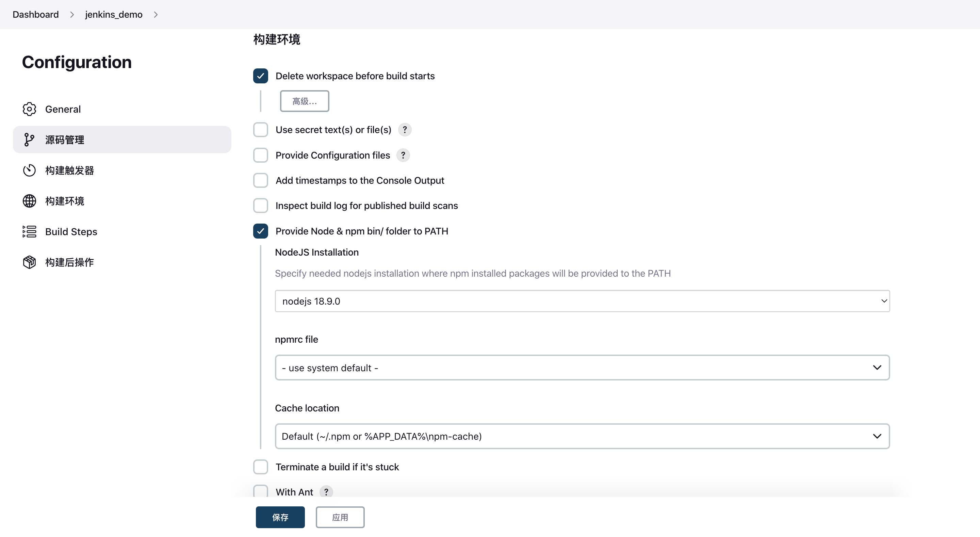Click the General gear icon in sidebar

pos(29,109)
